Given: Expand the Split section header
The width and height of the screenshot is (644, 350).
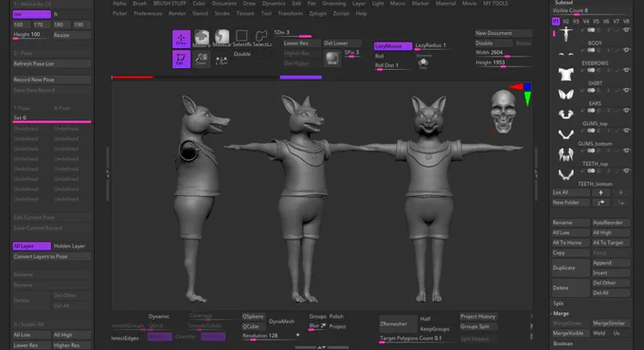Looking at the screenshot, I should tap(558, 304).
